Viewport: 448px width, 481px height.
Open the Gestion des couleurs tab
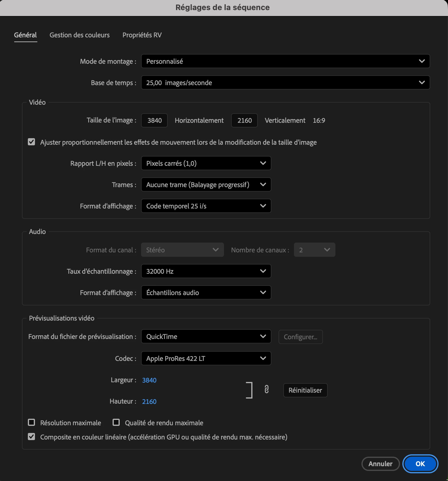[79, 35]
